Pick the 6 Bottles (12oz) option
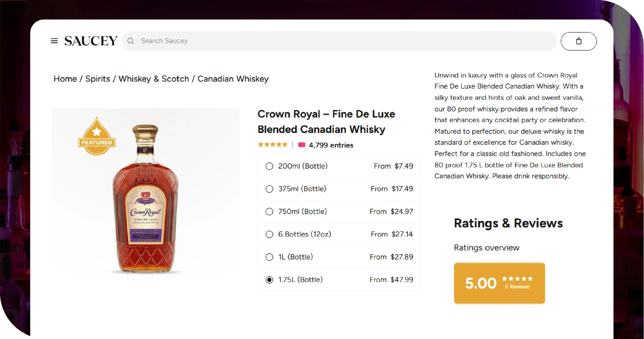Viewport: 644px width, 339px height. click(269, 234)
